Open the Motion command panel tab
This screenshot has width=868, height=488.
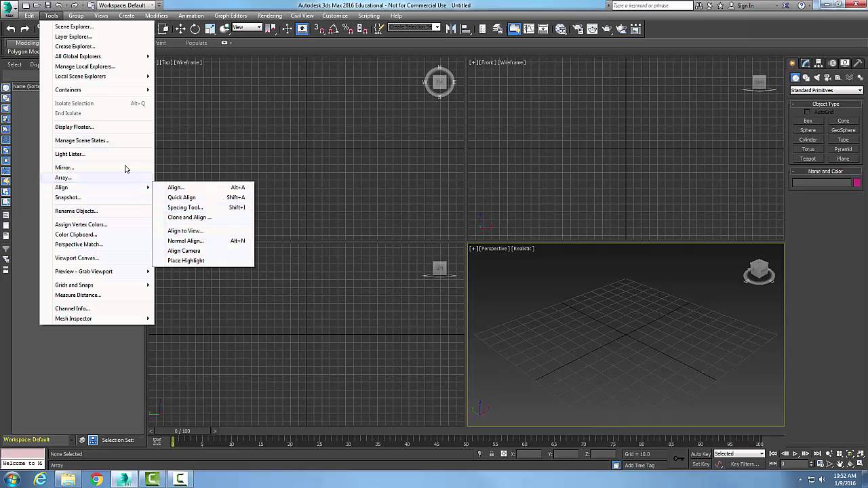[833, 63]
